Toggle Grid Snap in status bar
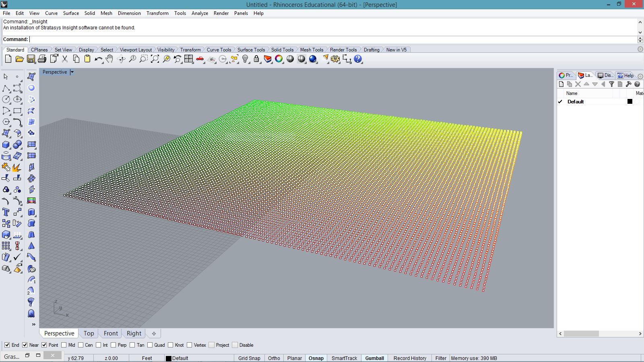This screenshot has height=362, width=644. click(249, 358)
